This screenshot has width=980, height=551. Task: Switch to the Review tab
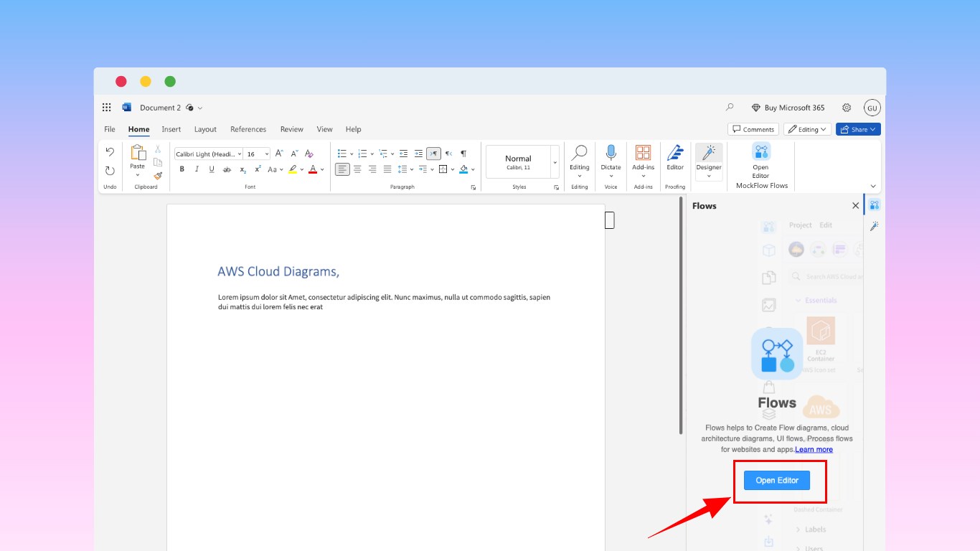pos(292,129)
